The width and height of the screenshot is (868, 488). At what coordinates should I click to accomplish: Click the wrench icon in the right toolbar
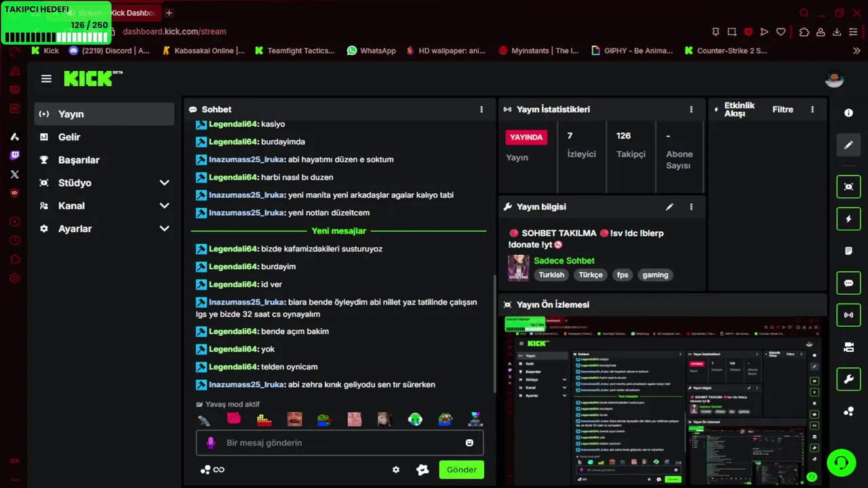tap(848, 380)
